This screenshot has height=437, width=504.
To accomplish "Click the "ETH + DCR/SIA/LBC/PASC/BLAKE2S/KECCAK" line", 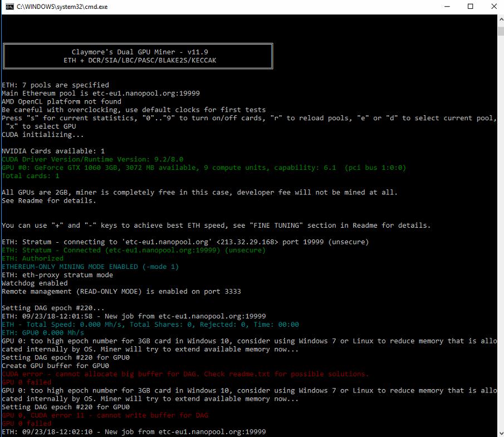I will tap(140, 61).
